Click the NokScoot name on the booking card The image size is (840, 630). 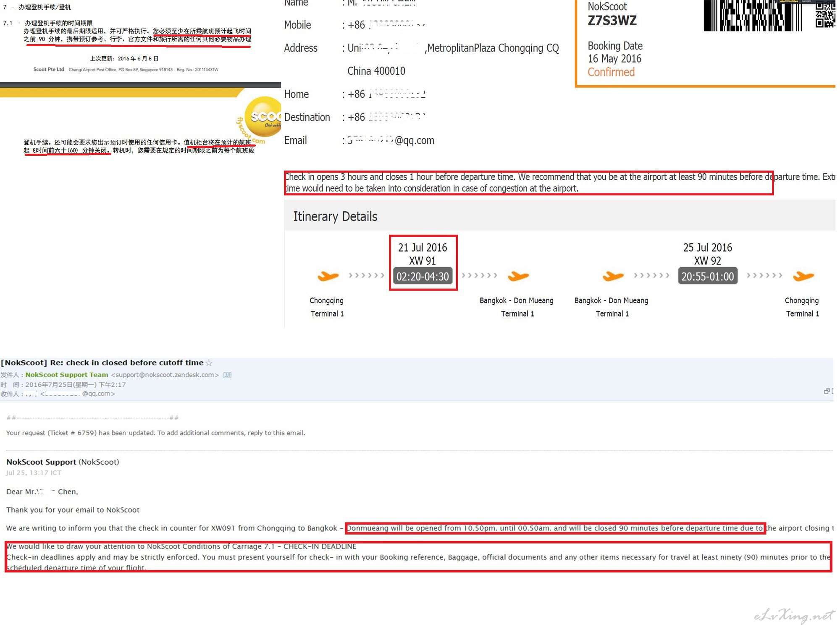tap(607, 6)
